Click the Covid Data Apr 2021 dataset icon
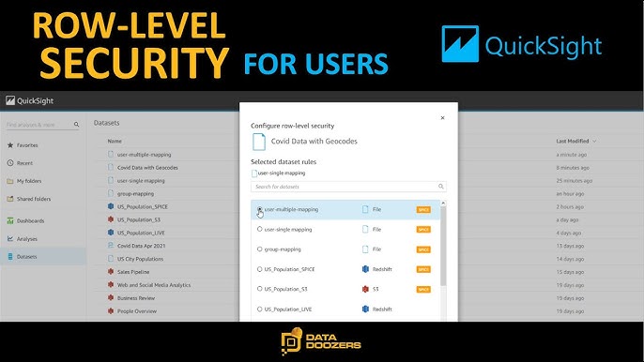644x362 pixels. click(111, 246)
